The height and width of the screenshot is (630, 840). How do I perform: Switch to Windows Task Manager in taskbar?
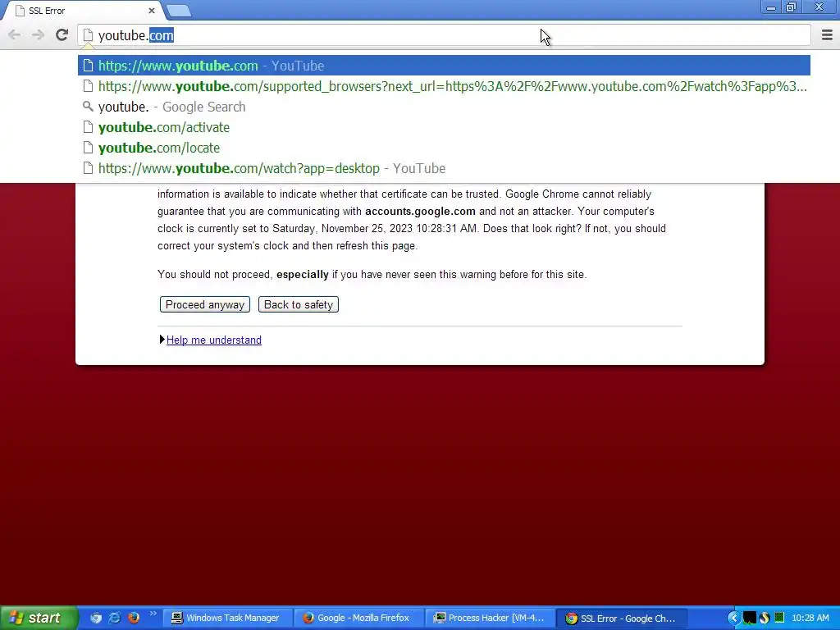[228, 618]
